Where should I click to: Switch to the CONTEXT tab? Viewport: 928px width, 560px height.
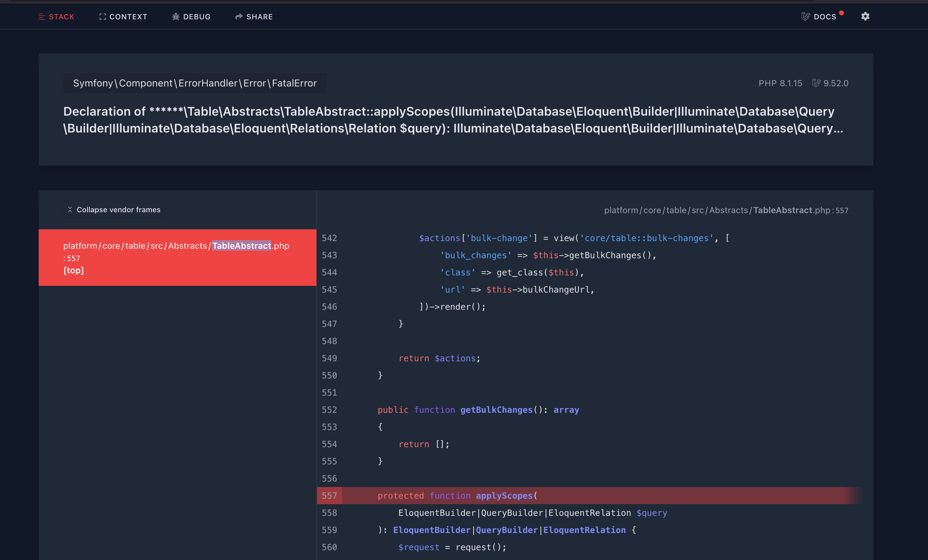tap(128, 17)
